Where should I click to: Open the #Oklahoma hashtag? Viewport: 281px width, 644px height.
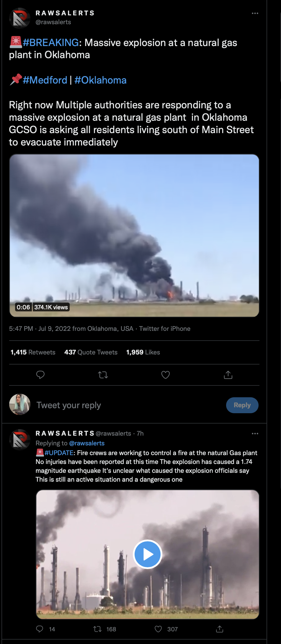click(x=100, y=80)
